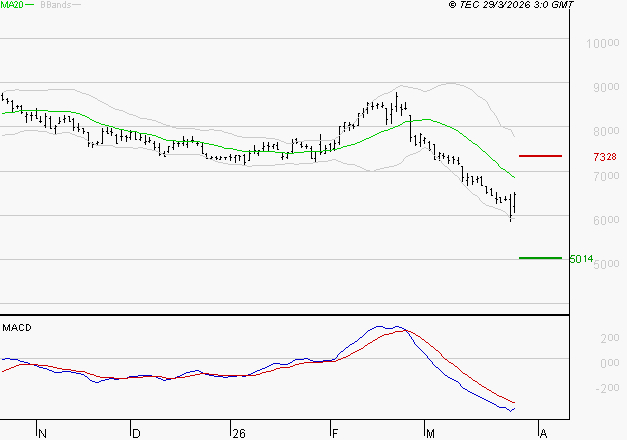
Task: Click the 6000 price axis label
Action: 606,220
